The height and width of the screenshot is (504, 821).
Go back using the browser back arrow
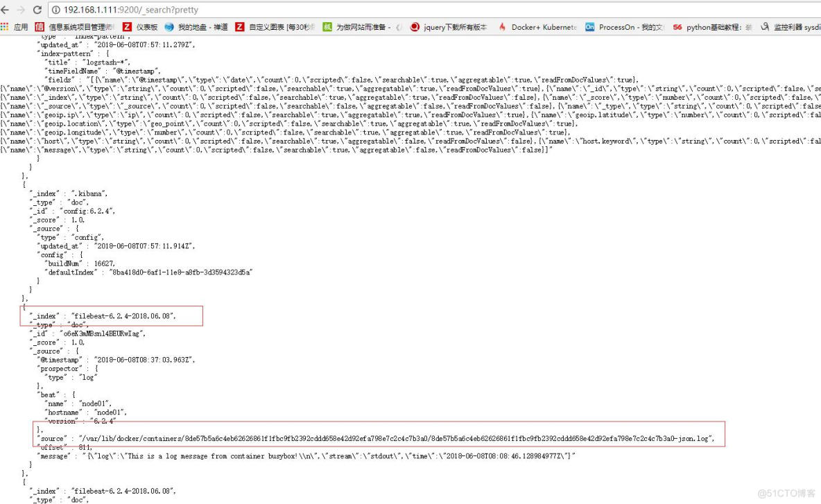(6, 10)
